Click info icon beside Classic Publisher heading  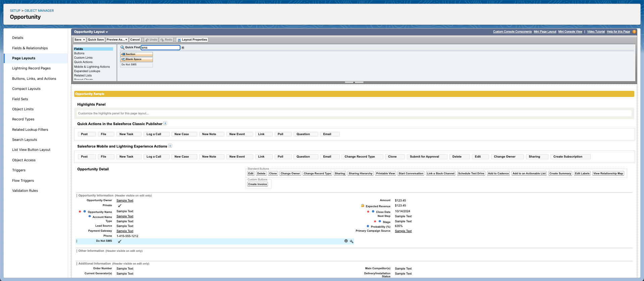tap(165, 123)
